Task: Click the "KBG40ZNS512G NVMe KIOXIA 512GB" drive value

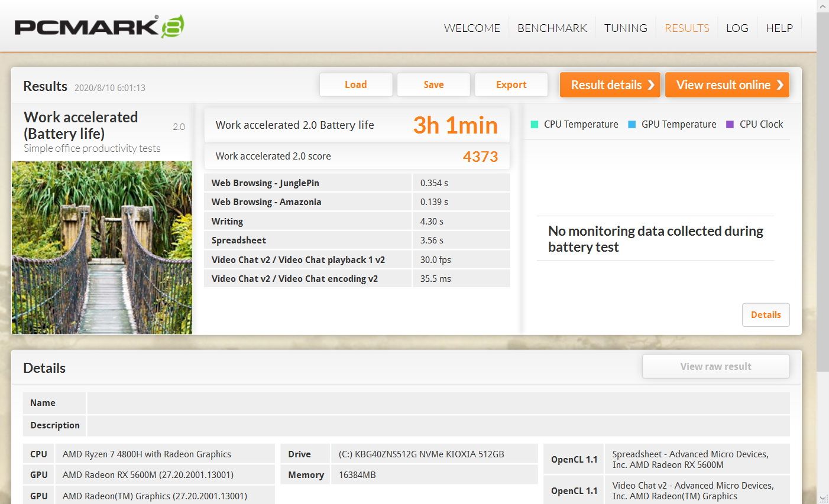Action: pos(422,454)
